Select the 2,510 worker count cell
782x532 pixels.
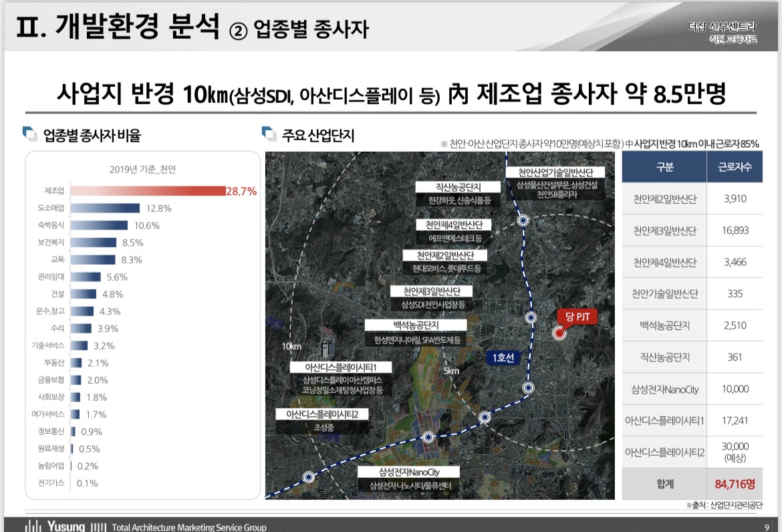click(735, 325)
